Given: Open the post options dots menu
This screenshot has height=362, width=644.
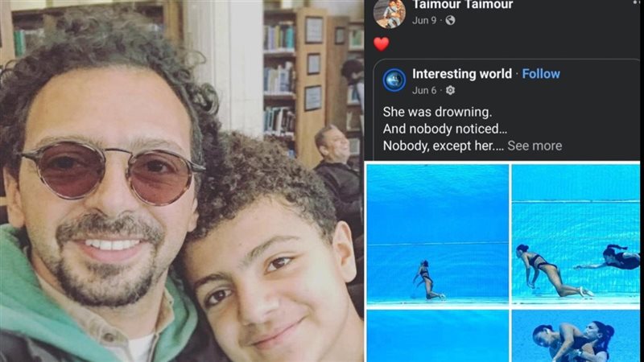Looking at the screenshot, I should coord(638,2).
